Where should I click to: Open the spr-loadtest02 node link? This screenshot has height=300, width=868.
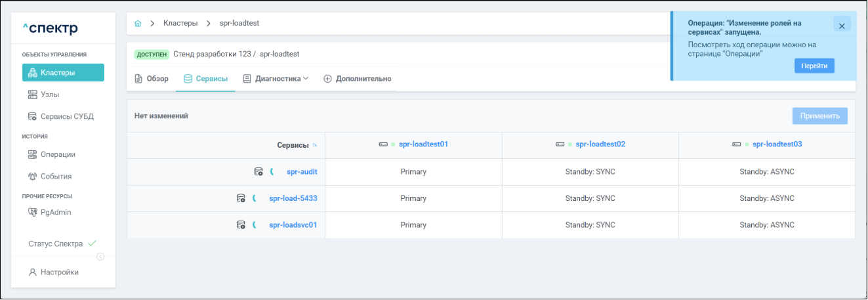point(600,144)
